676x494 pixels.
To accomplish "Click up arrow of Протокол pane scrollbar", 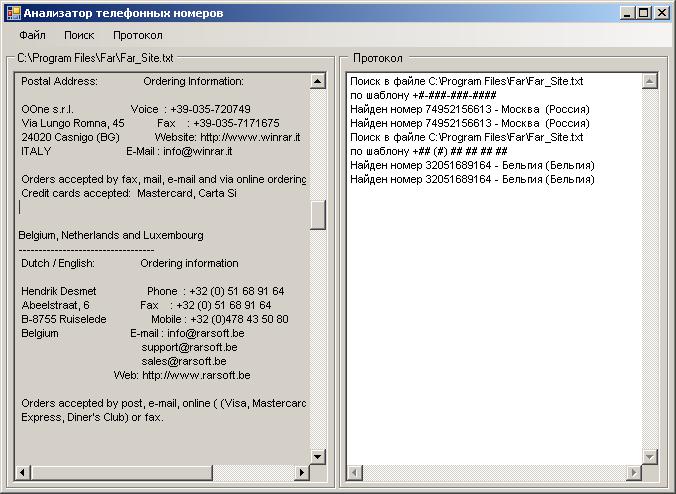I will [650, 81].
